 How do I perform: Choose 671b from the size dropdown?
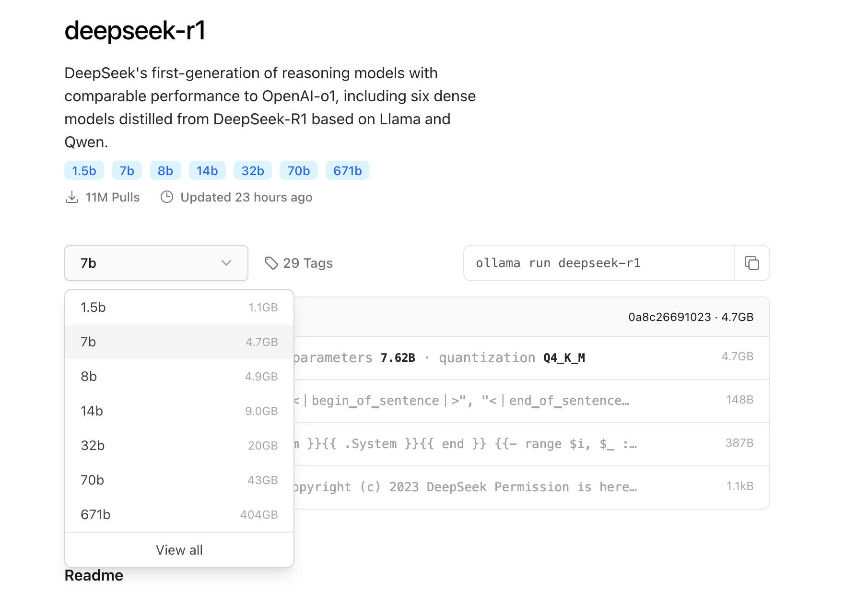(x=179, y=514)
